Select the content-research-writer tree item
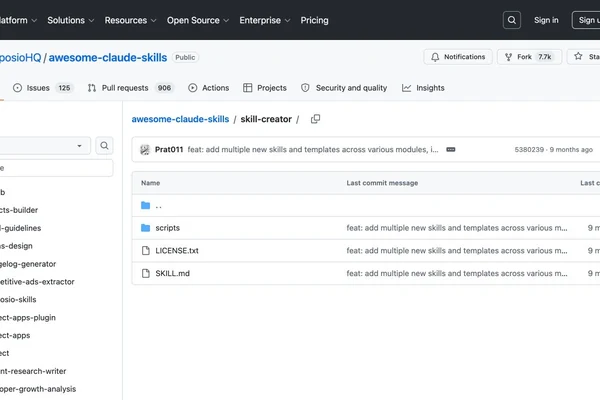The height and width of the screenshot is (400, 600). 33,371
